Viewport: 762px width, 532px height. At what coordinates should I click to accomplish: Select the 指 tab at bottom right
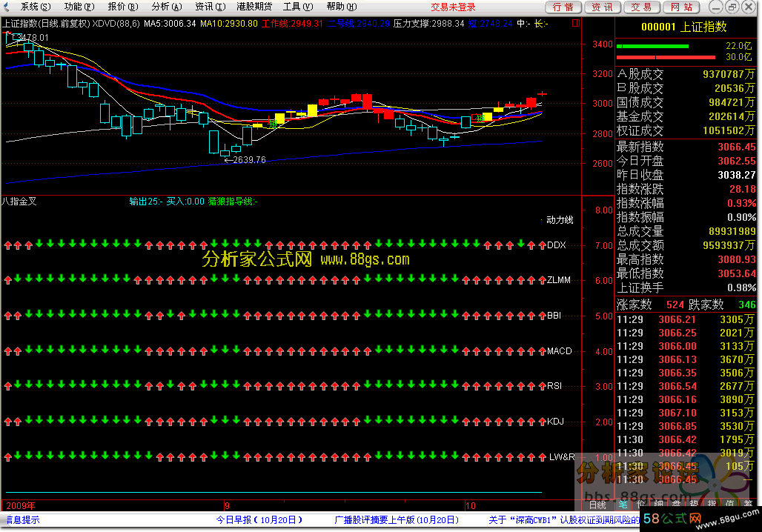tap(712, 505)
